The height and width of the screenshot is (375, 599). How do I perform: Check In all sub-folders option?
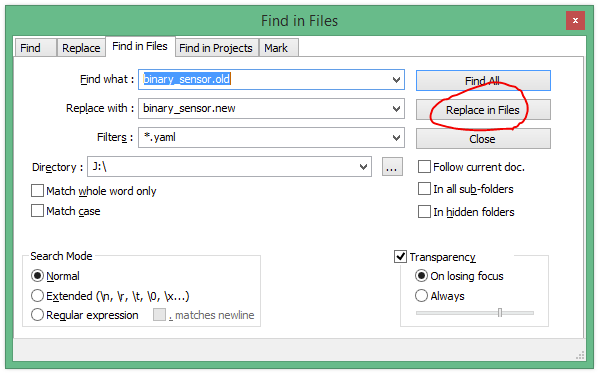point(424,189)
